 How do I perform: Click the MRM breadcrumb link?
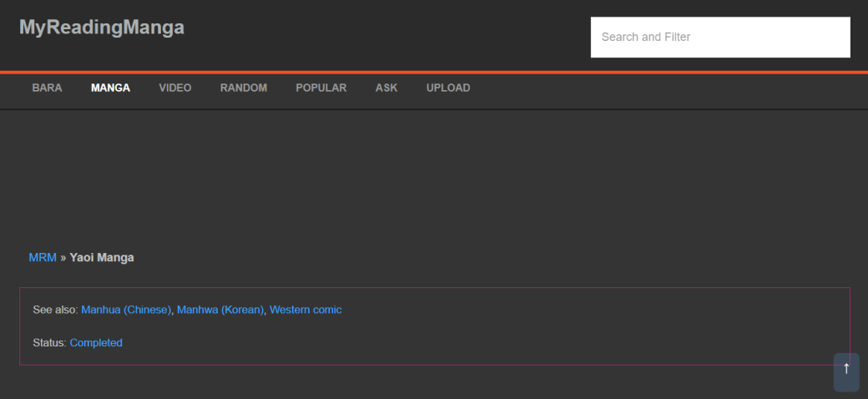[43, 258]
